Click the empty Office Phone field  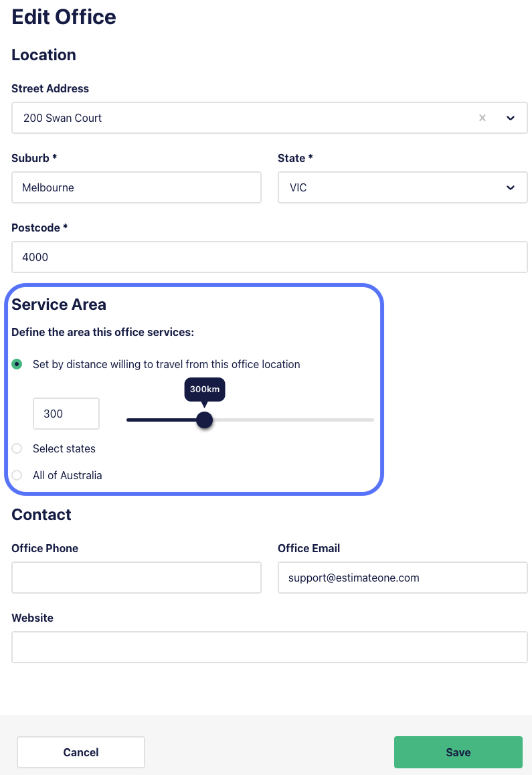pyautogui.click(x=137, y=578)
